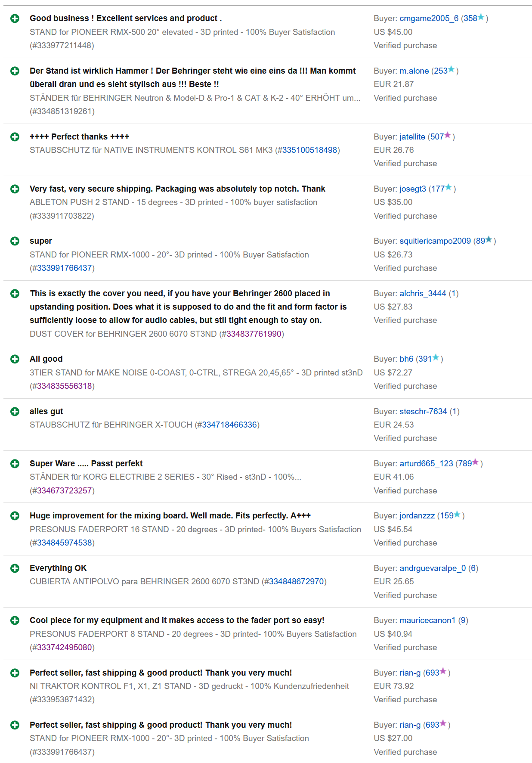This screenshot has width=532, height=763.
Task: Open buyer profile jordanzzz
Action: pyautogui.click(x=417, y=516)
